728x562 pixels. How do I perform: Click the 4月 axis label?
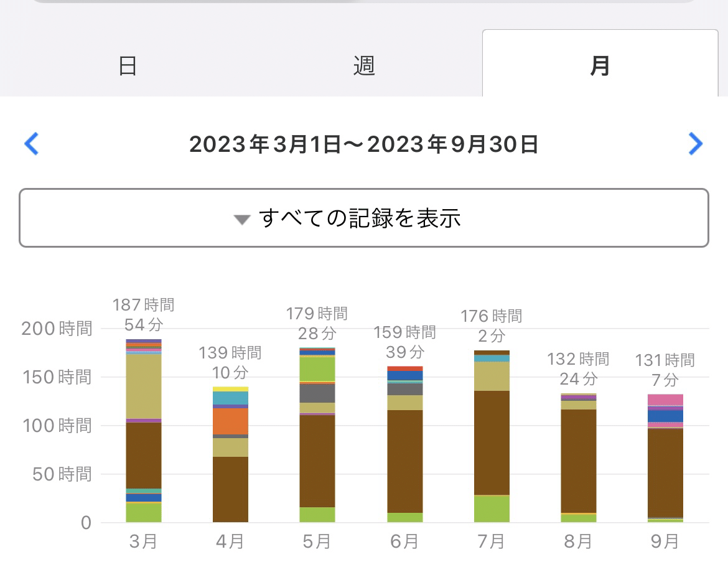pyautogui.click(x=230, y=541)
